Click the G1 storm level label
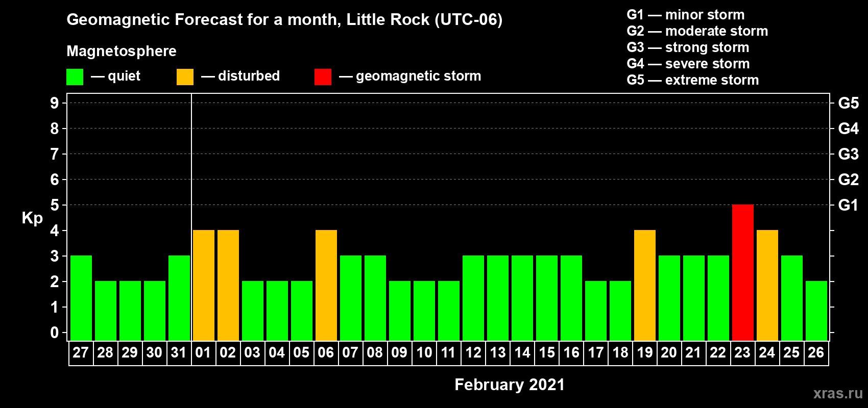The image size is (868, 408). 848,205
